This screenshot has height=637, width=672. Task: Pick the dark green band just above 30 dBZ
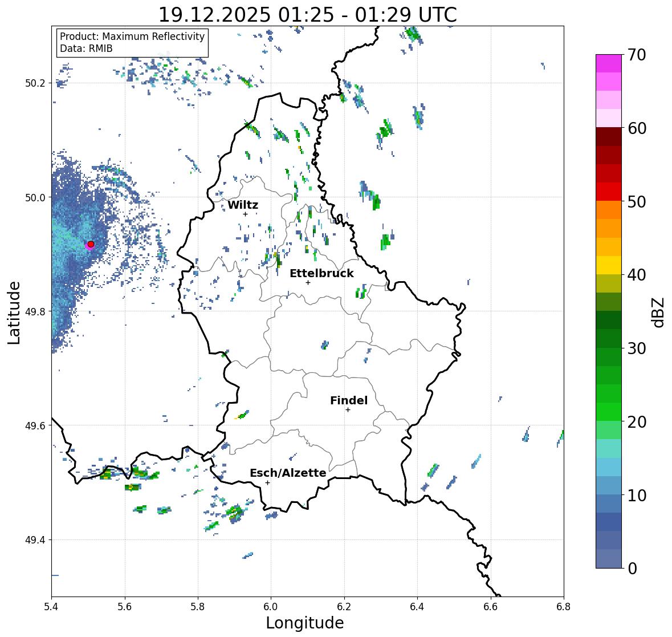tap(609, 338)
